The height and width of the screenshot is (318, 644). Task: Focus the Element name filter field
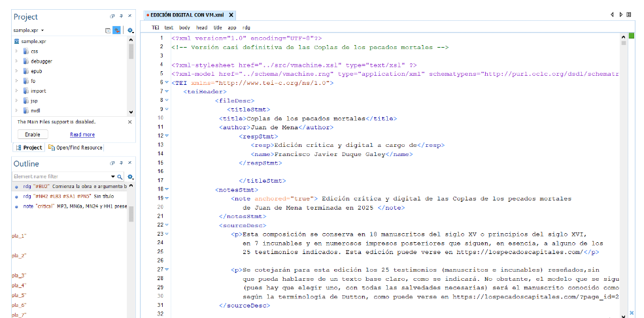(x=62, y=177)
